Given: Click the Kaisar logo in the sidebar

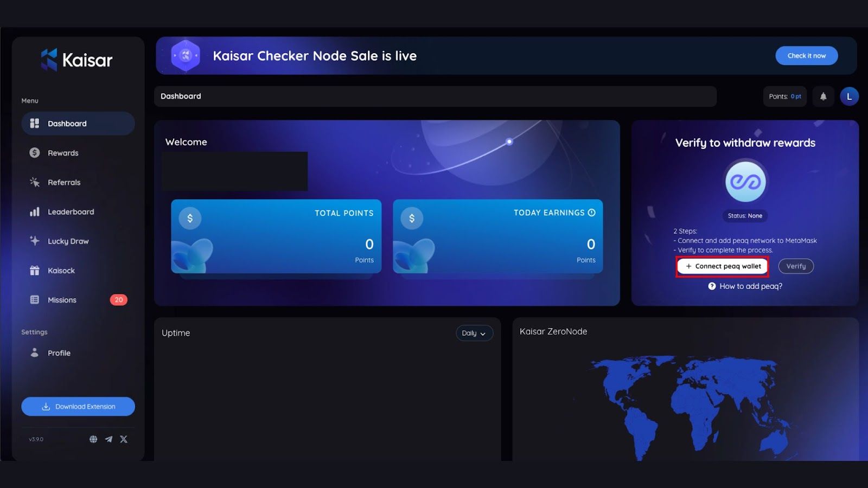Looking at the screenshot, I should click(x=76, y=60).
